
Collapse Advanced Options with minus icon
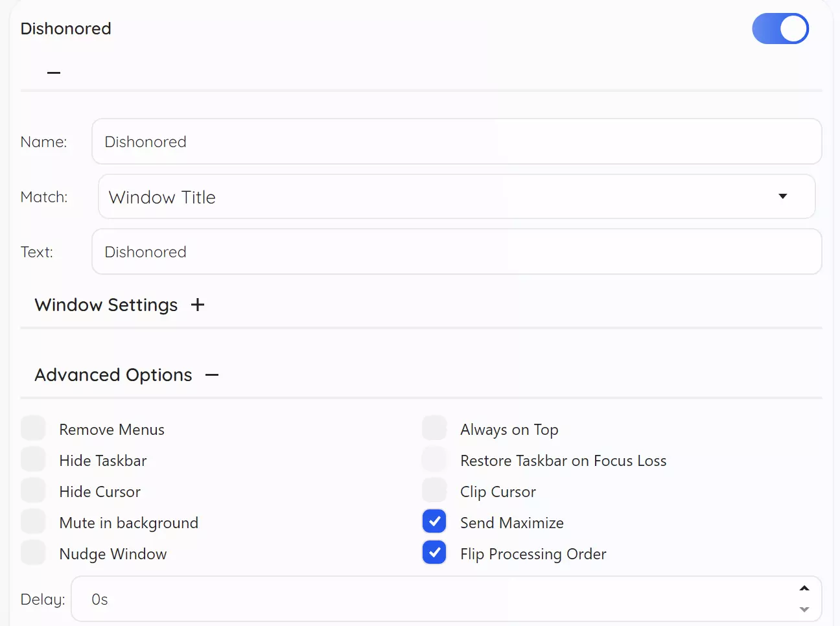pos(212,375)
